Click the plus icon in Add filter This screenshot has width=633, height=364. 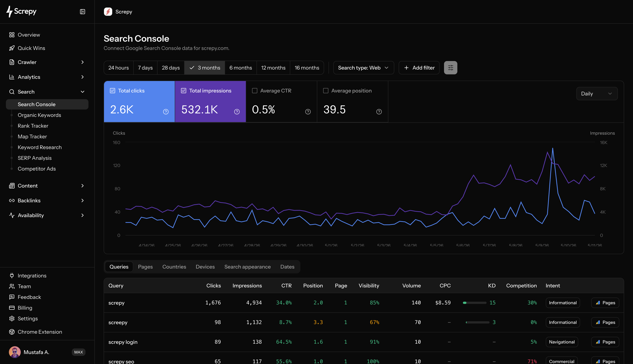[x=406, y=68]
